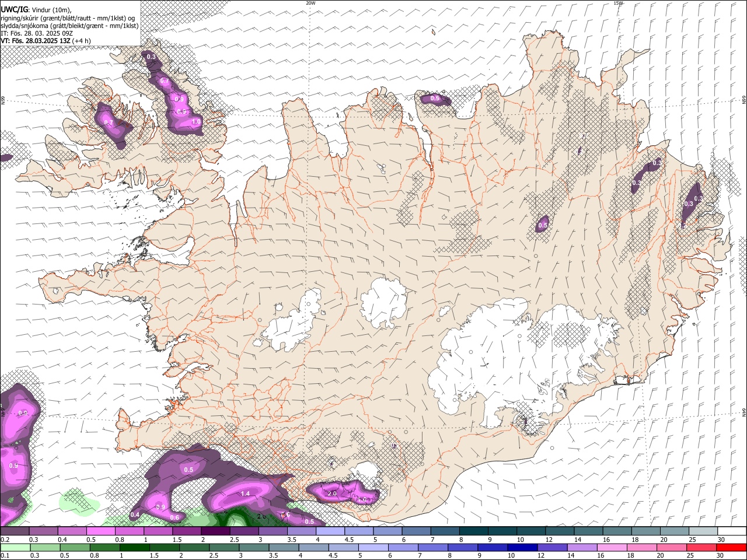747x560 pixels.
Task: Pick the royal blue 8–9 swatch, lower legend
Action: [x=463, y=547]
